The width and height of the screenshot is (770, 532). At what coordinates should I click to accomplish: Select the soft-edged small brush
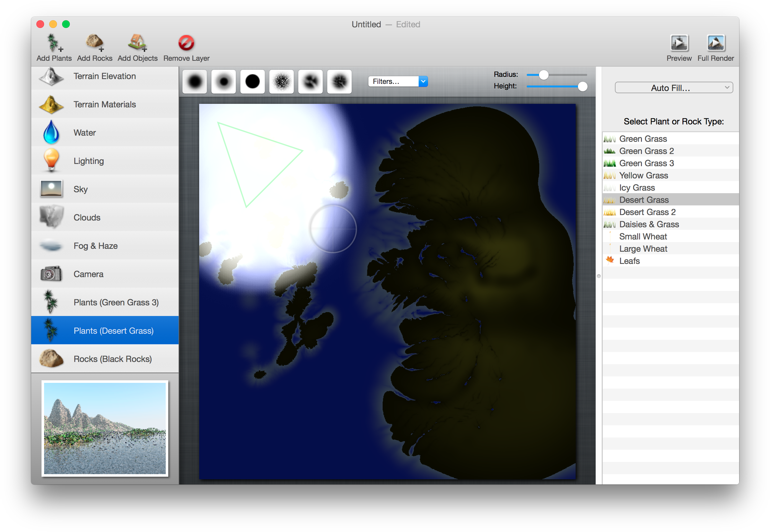[x=223, y=81]
